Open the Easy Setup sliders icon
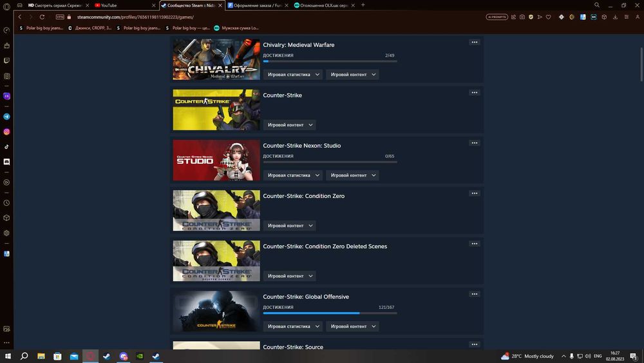644x363 pixels. coord(627,17)
